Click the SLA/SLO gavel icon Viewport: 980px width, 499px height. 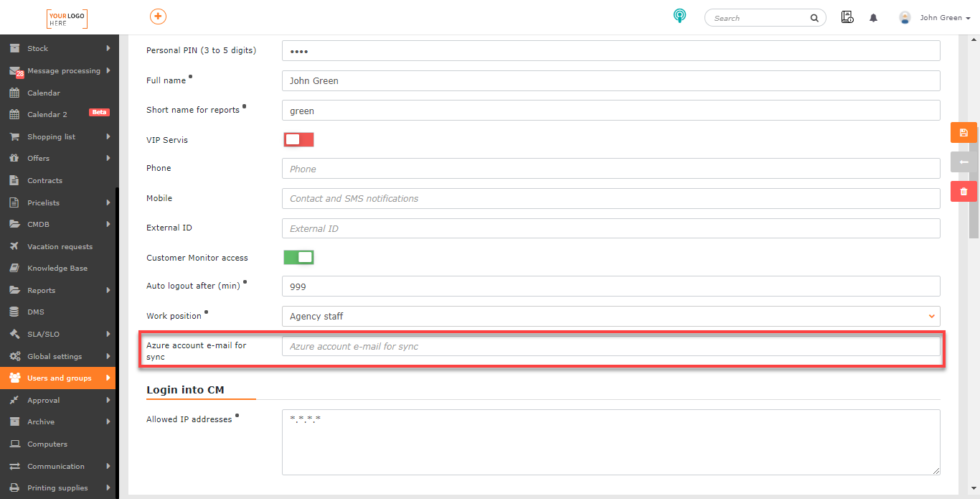[x=14, y=334]
